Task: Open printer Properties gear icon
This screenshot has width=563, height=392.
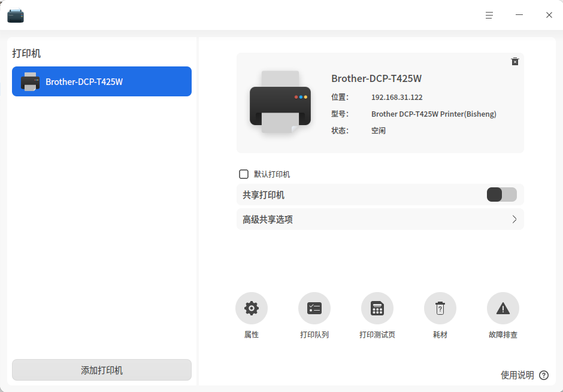Action: (252, 308)
